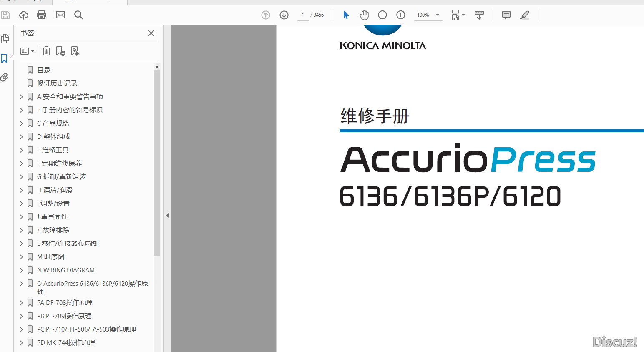Select the highlighter pen tool
This screenshot has width=644, height=352.
click(525, 15)
